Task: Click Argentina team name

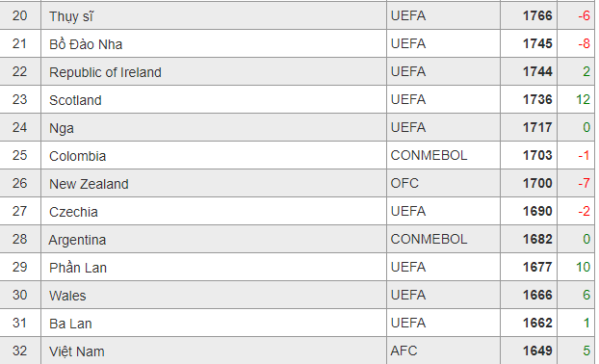Action: point(77,240)
